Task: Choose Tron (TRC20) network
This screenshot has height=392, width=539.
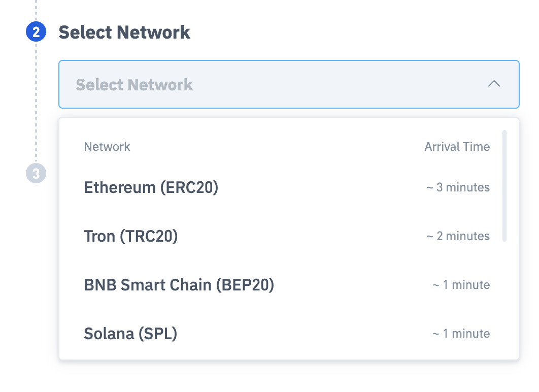Action: [x=287, y=236]
